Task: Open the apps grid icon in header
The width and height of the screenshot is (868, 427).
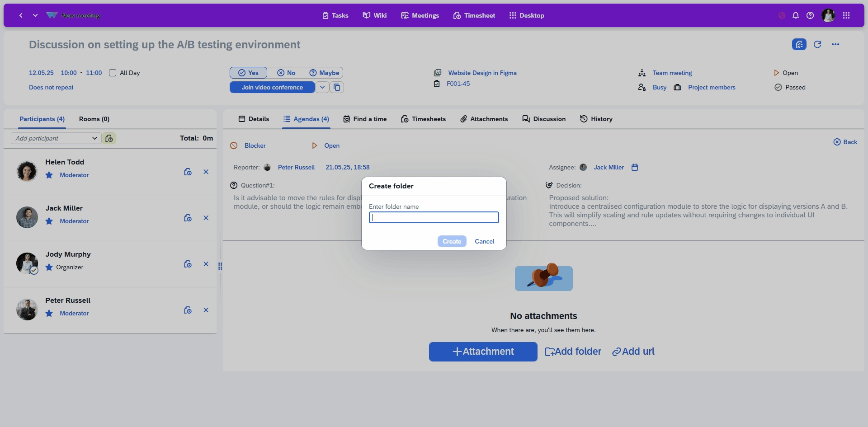Action: coord(846,15)
